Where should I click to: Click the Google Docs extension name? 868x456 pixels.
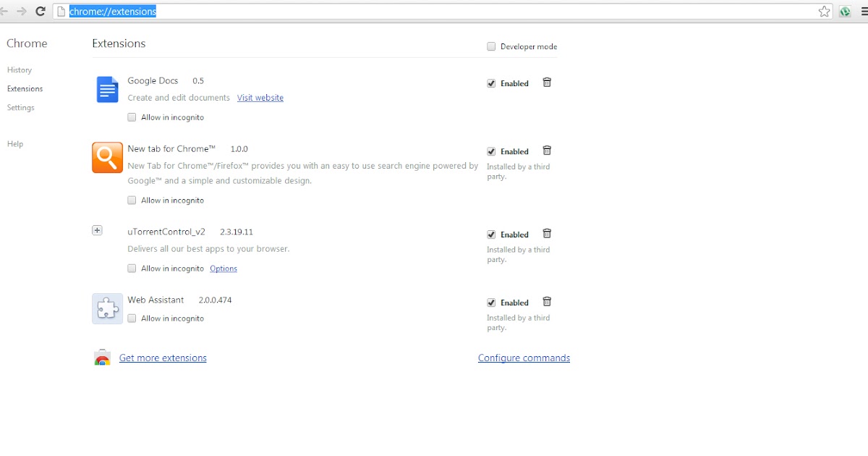pyautogui.click(x=153, y=81)
